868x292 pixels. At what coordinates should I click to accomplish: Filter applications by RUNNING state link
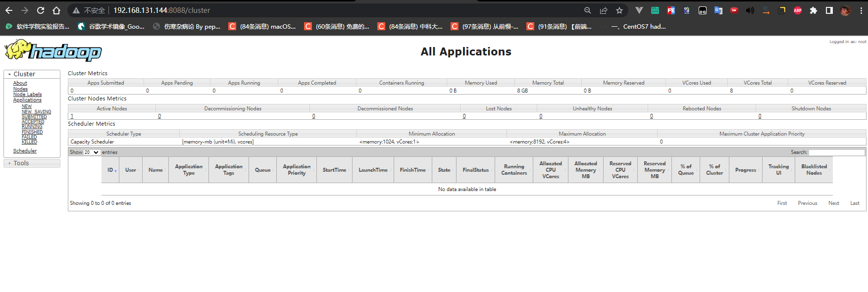click(32, 127)
